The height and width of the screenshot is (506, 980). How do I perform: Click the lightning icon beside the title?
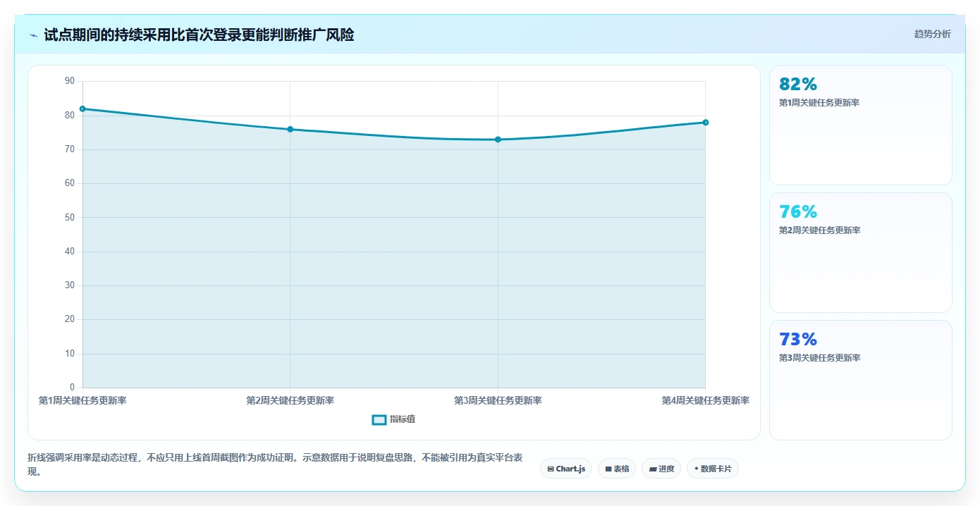pyautogui.click(x=33, y=35)
